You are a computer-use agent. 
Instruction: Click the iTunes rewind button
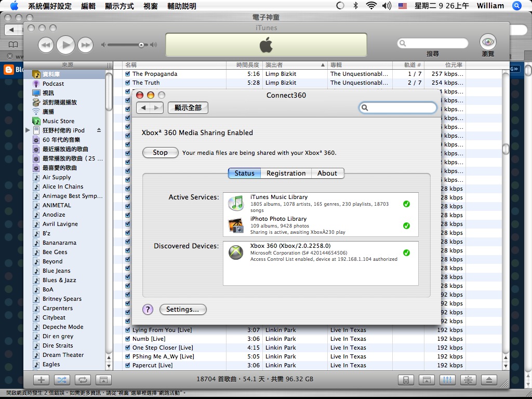coord(46,45)
